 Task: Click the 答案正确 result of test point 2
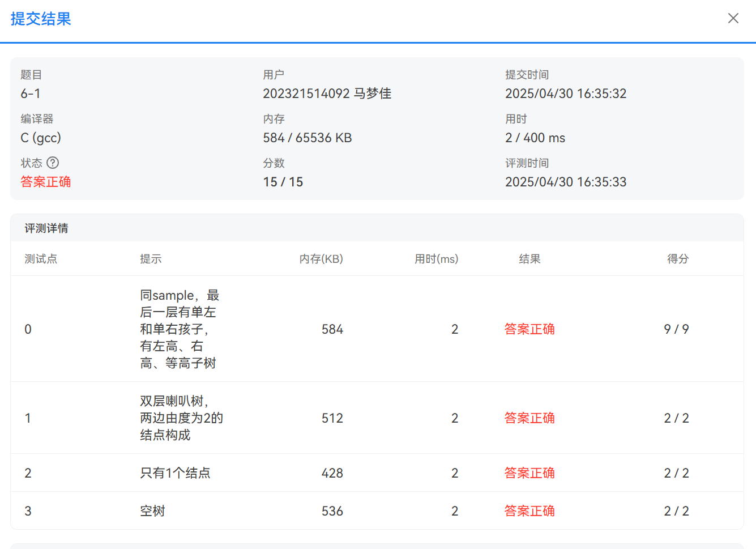tap(529, 473)
